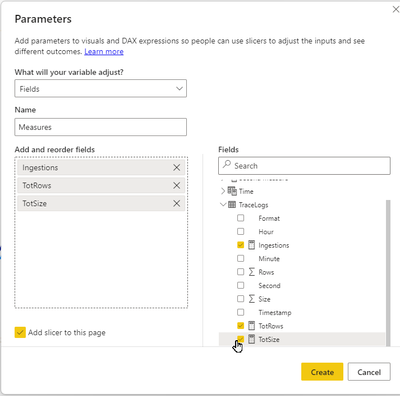Check the Format field checkbox
This screenshot has height=396, width=400.
click(x=240, y=218)
